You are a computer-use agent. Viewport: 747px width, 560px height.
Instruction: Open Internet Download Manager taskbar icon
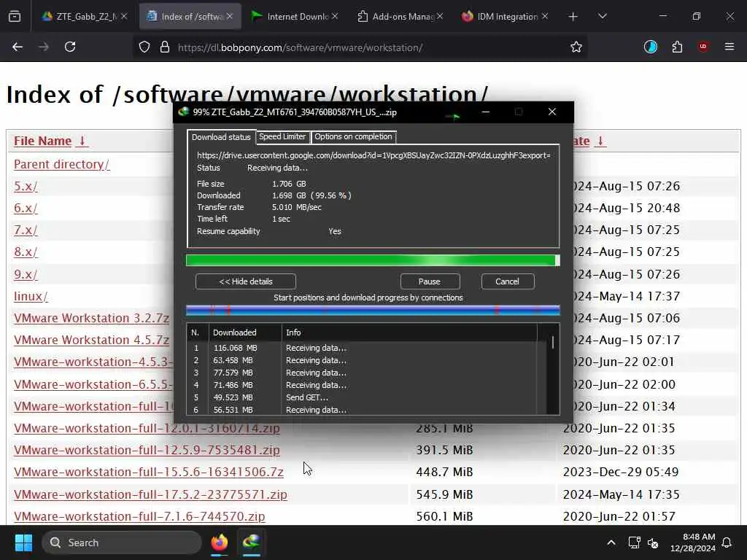[252, 542]
